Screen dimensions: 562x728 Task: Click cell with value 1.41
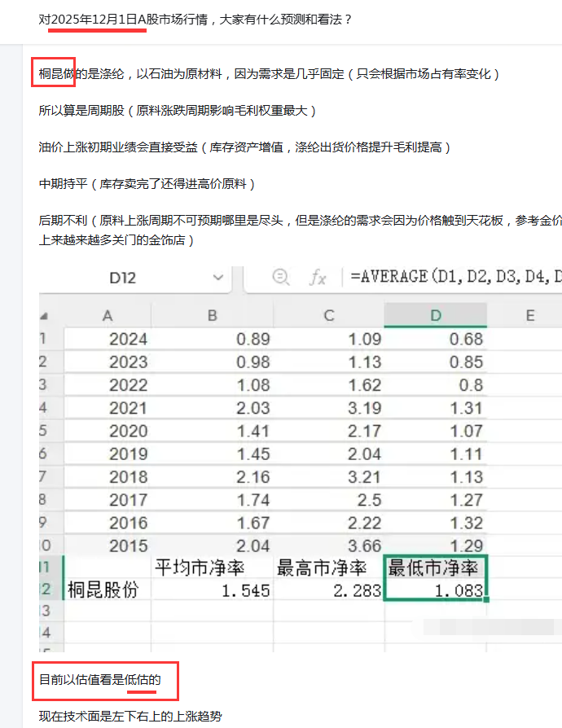213,431
